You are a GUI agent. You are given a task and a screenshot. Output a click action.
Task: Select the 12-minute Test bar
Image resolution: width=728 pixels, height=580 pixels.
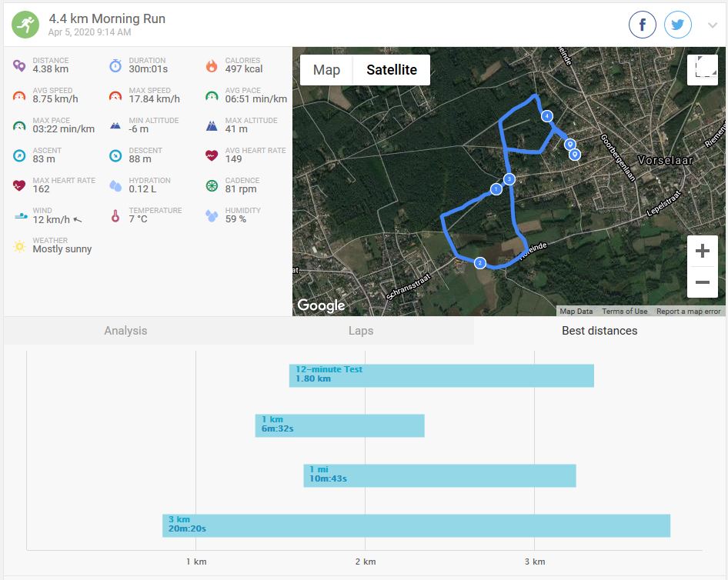441,375
